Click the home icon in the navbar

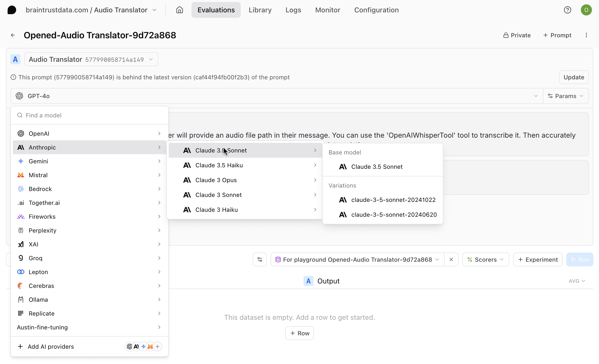[179, 10]
